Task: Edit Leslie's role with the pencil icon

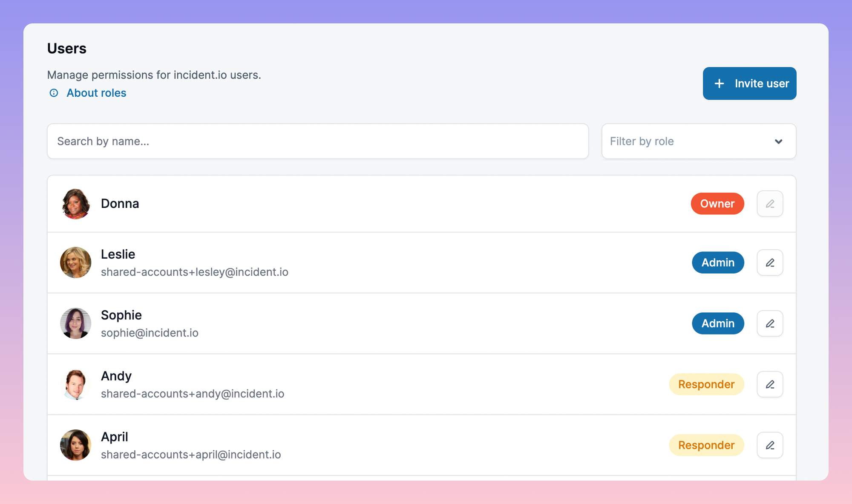Action: (x=770, y=262)
